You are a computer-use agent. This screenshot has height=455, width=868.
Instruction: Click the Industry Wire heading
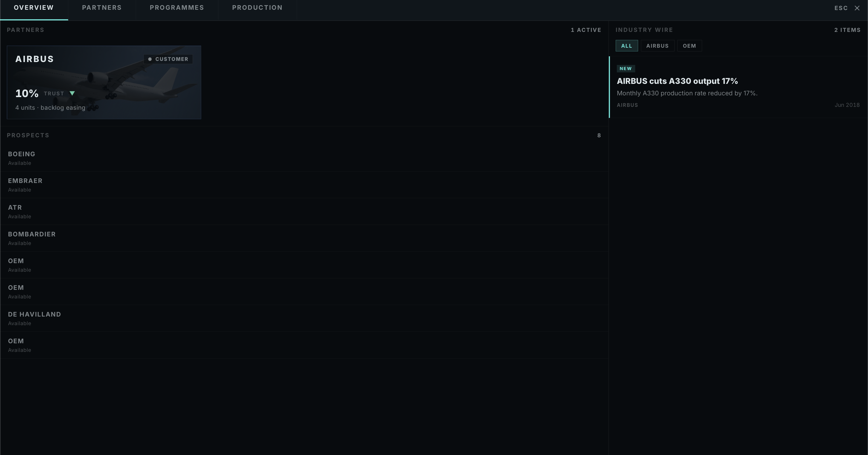coord(644,30)
